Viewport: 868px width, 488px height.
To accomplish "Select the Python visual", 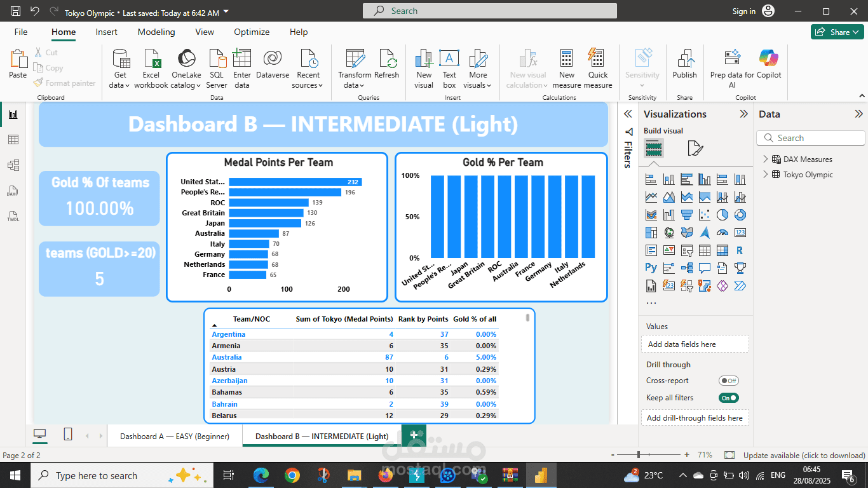I will pos(651,268).
